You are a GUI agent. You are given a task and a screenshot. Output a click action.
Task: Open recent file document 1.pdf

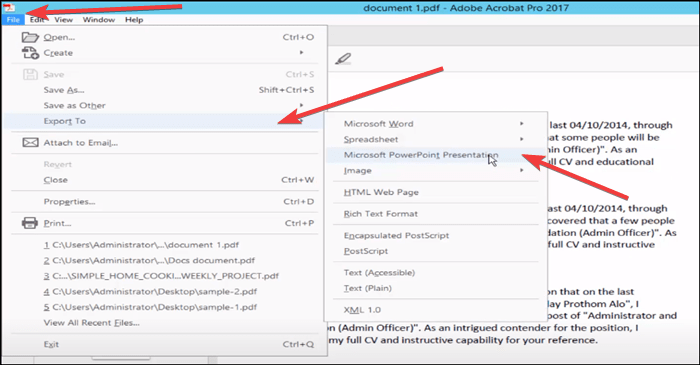click(x=141, y=245)
